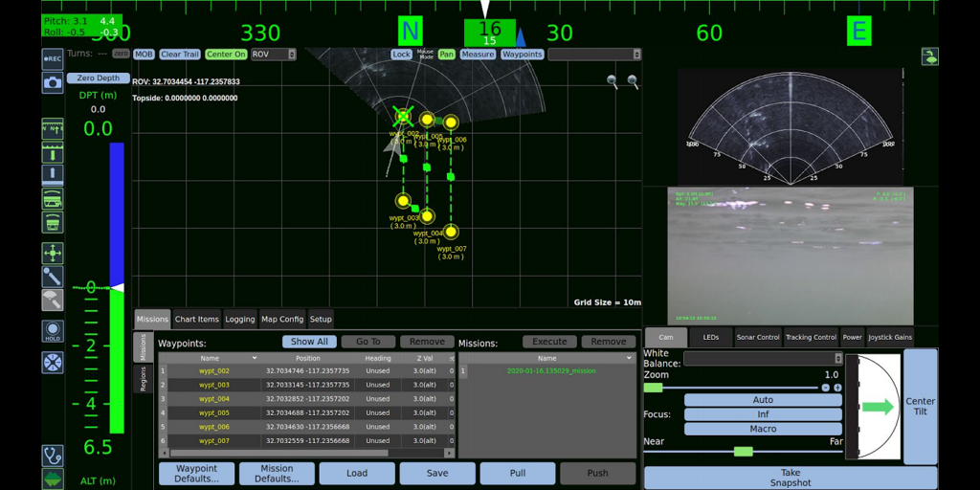Click the Missions Name column sort arrow
Image resolution: width=980 pixels, height=490 pixels.
click(x=629, y=358)
